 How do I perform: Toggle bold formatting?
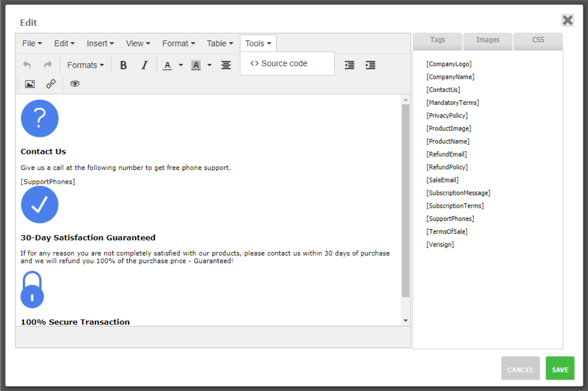123,65
